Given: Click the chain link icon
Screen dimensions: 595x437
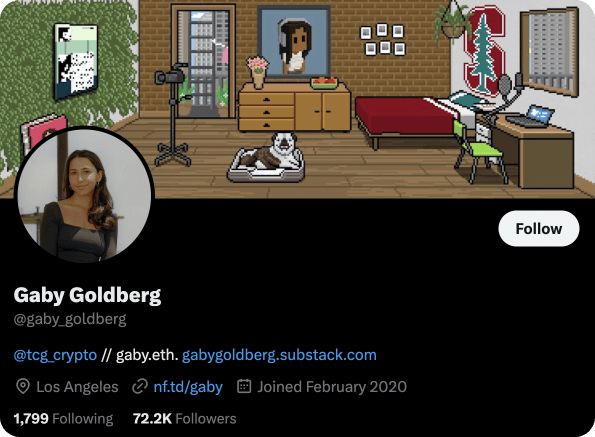Looking at the screenshot, I should click(x=140, y=387).
